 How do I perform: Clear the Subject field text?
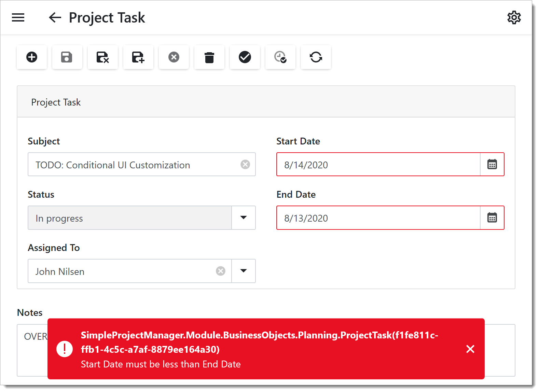tap(245, 165)
